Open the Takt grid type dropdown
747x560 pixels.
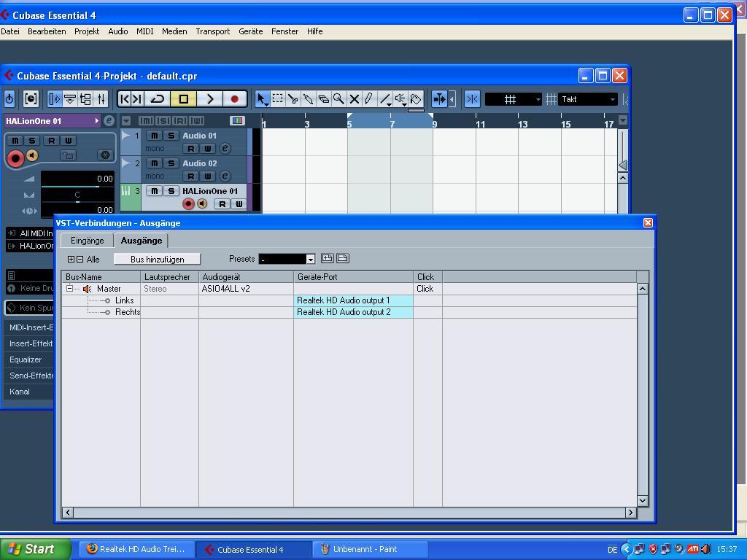588,99
